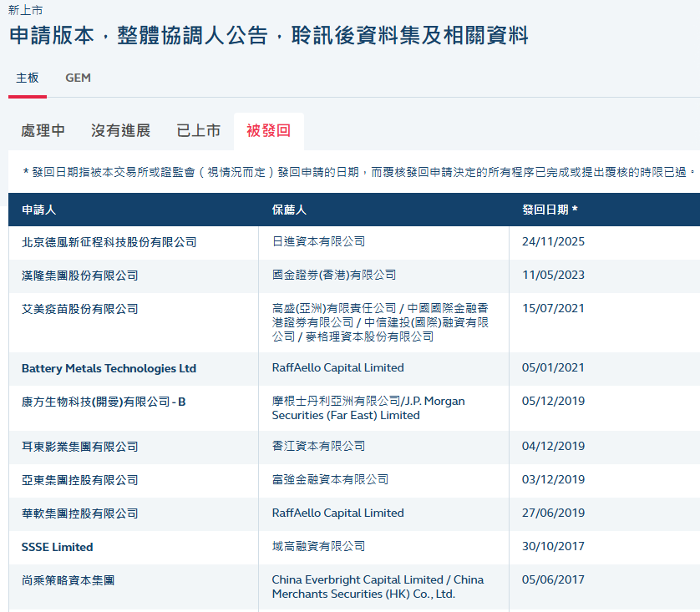Click RaffAello Capital Limited in 華軟集團 row

[338, 513]
